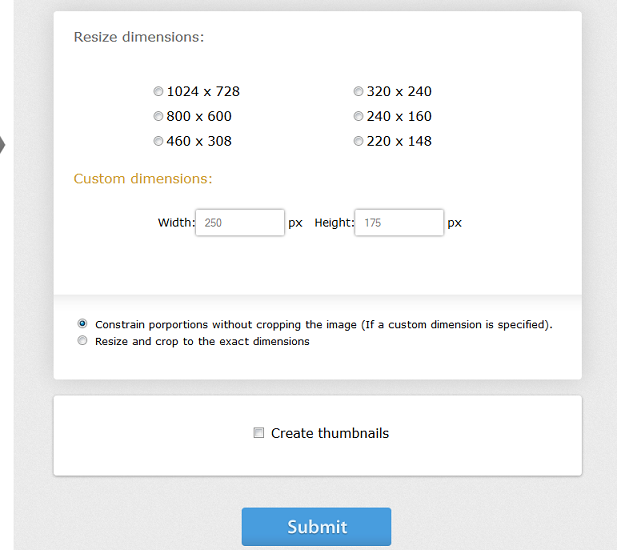This screenshot has width=617, height=550.
Task: Select Resize and crop to exact dimensions
Action: tap(82, 341)
